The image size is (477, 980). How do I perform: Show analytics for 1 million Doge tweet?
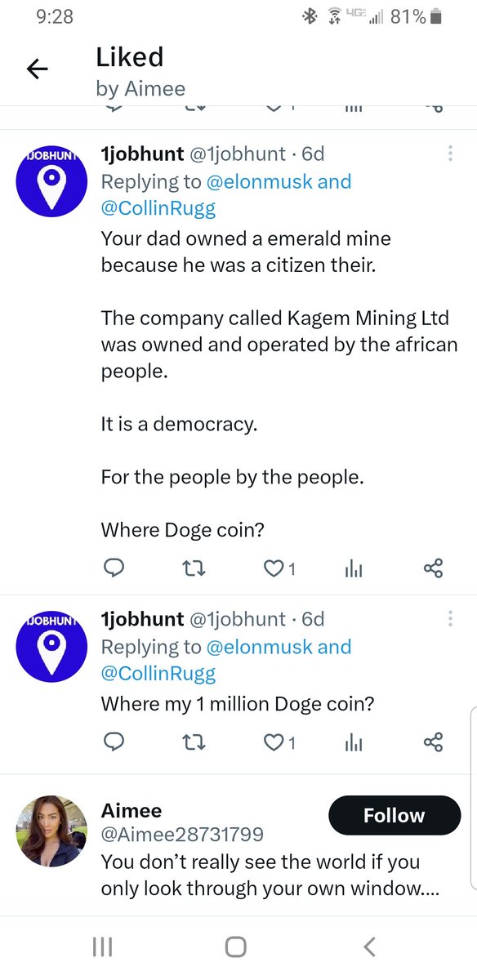tap(353, 742)
